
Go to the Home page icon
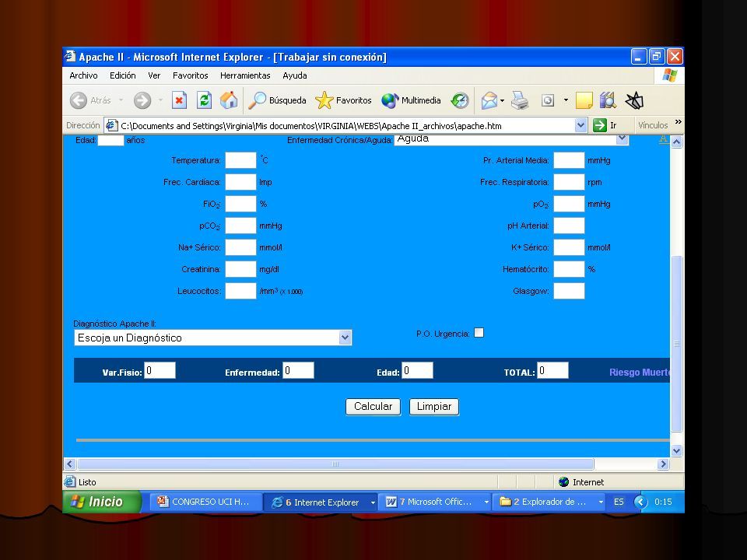coord(229,100)
